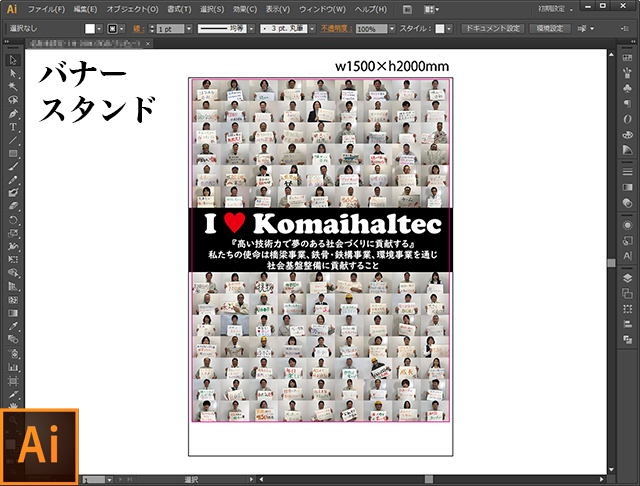Open the Stroke panel icon
640x486 pixels.
pos(627,172)
